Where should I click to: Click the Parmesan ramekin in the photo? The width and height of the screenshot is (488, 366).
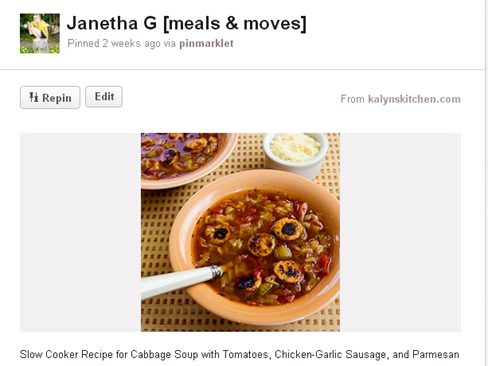tap(295, 154)
